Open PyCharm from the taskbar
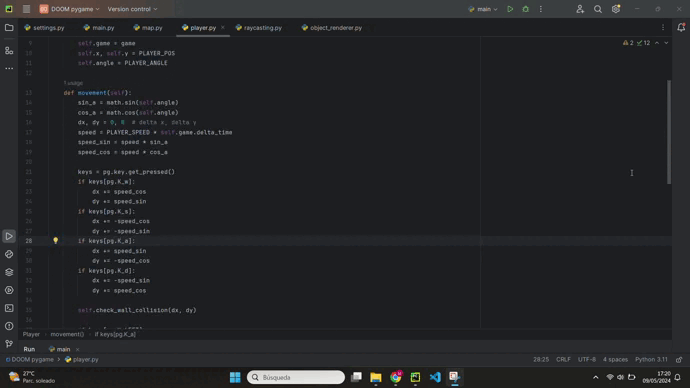 click(415, 377)
